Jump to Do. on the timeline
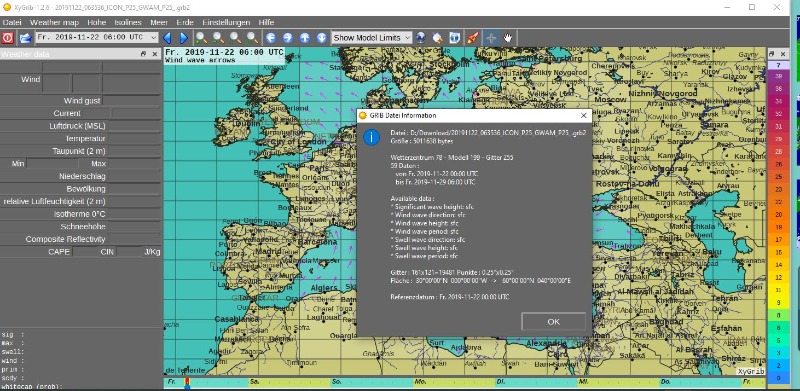The width and height of the screenshot is (800, 391). 665,382
